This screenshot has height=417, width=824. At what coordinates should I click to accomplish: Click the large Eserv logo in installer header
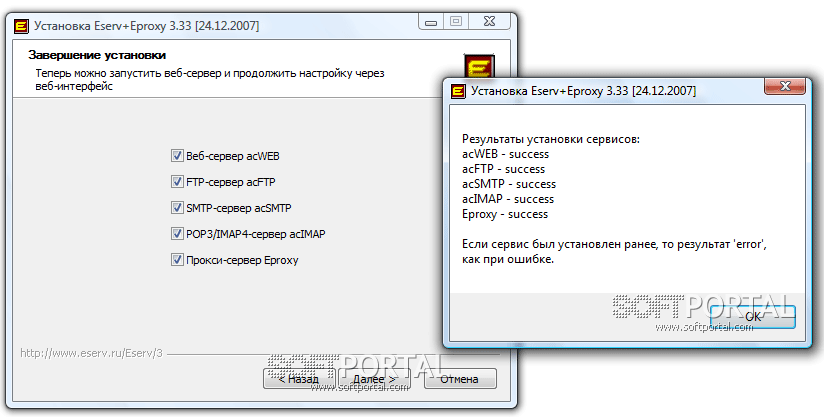[x=479, y=67]
